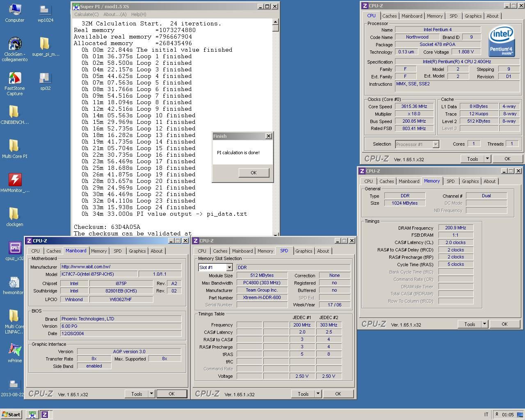The image size is (525, 420).
Task: Click the Super PI taskbar icon
Action: [x=32, y=415]
